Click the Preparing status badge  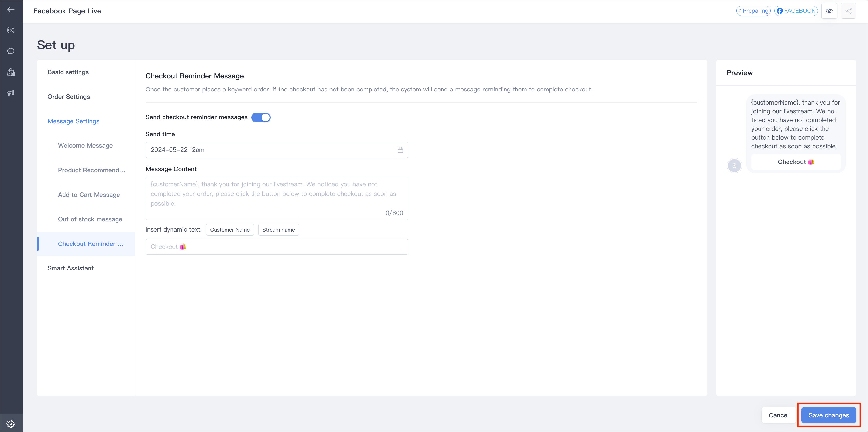[x=753, y=11]
